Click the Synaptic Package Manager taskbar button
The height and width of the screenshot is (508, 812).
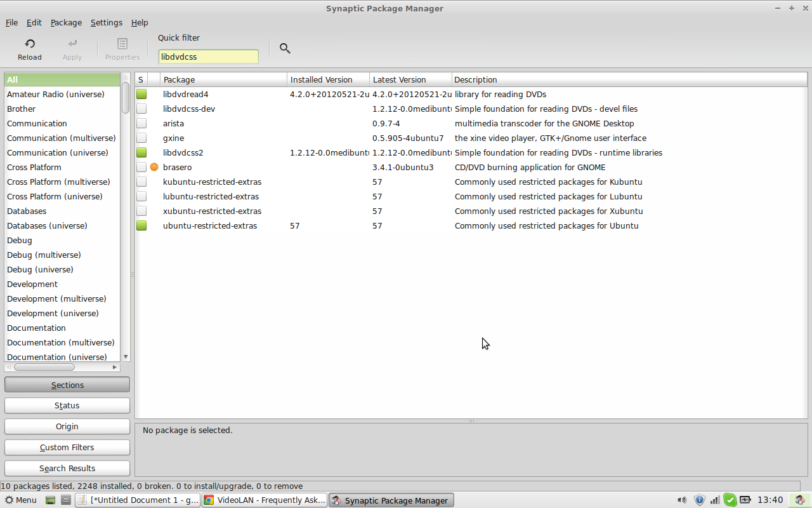[x=391, y=500]
